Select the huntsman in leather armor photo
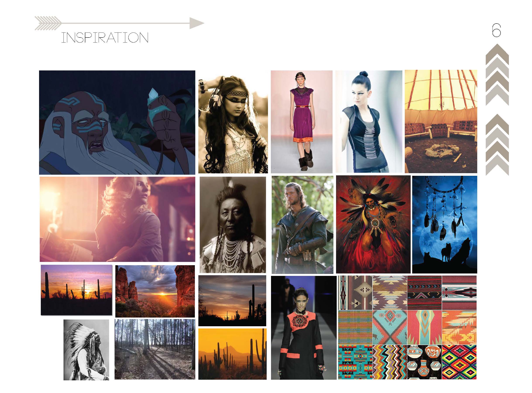This screenshot has height=393, width=532. point(302,225)
